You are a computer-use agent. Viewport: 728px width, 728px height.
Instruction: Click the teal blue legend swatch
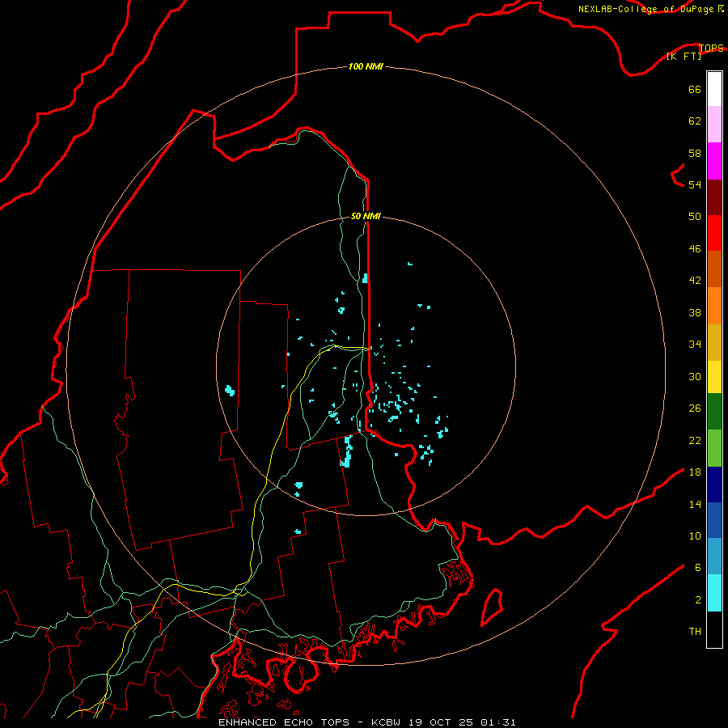(x=714, y=557)
